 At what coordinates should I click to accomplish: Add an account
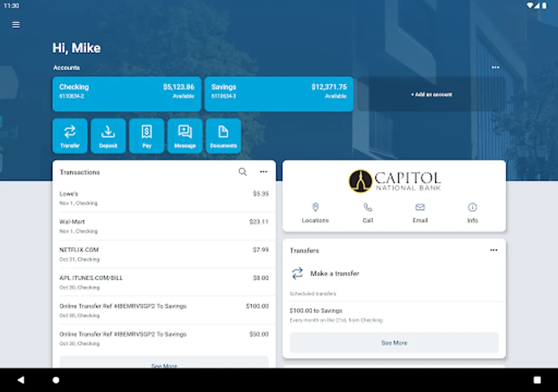[432, 94]
